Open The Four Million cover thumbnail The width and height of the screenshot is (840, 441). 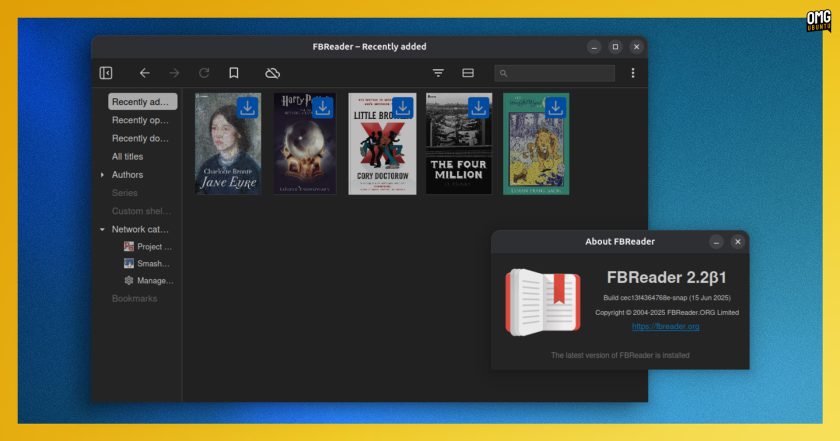(x=459, y=144)
